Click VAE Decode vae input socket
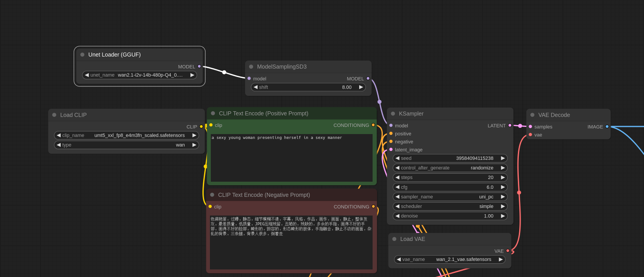This screenshot has height=277, width=644. (530, 134)
